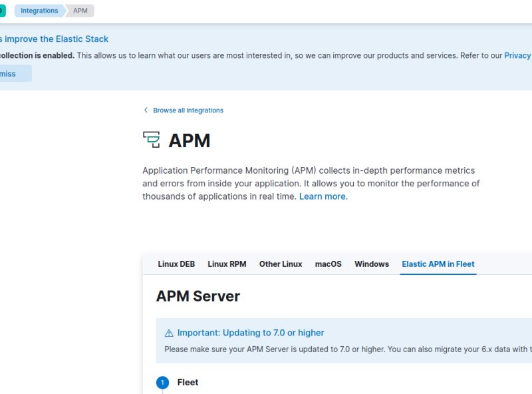The image size is (532, 394).
Task: Follow the Learn more link
Action: tap(322, 196)
